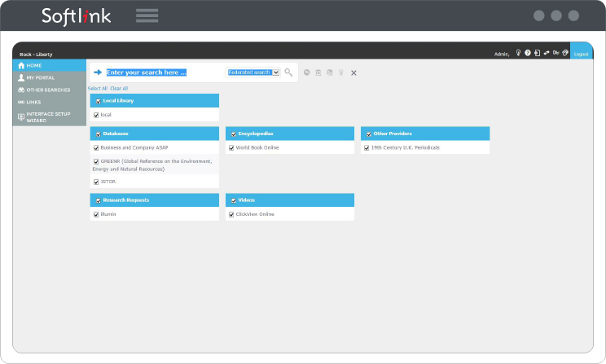Click the lightbulb icon beside Admin
606x364 pixels.
[x=518, y=53]
